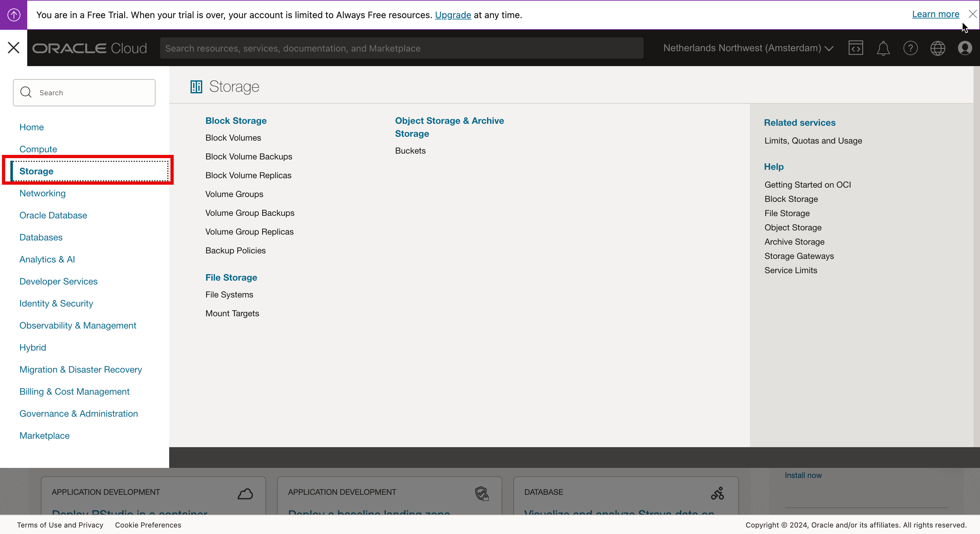Select Networking in navigation menu
Viewport: 980px width, 534px height.
click(x=42, y=193)
